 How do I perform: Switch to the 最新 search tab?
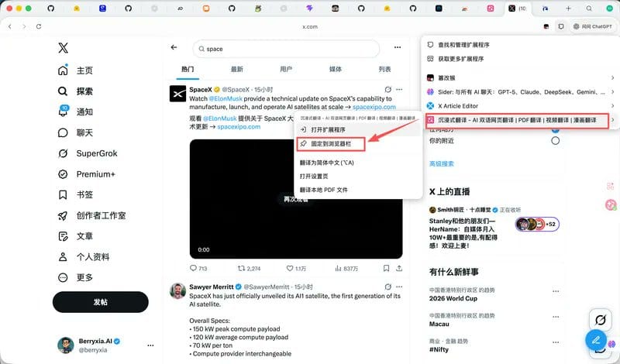pyautogui.click(x=237, y=69)
